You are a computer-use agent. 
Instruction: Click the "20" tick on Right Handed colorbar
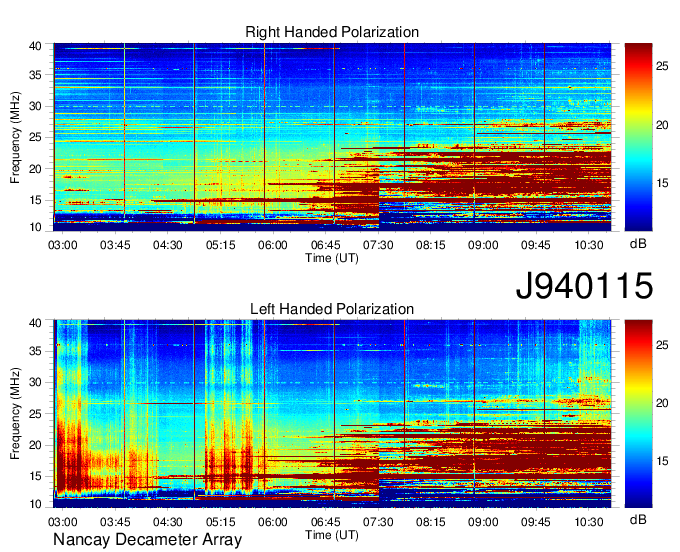662,125
